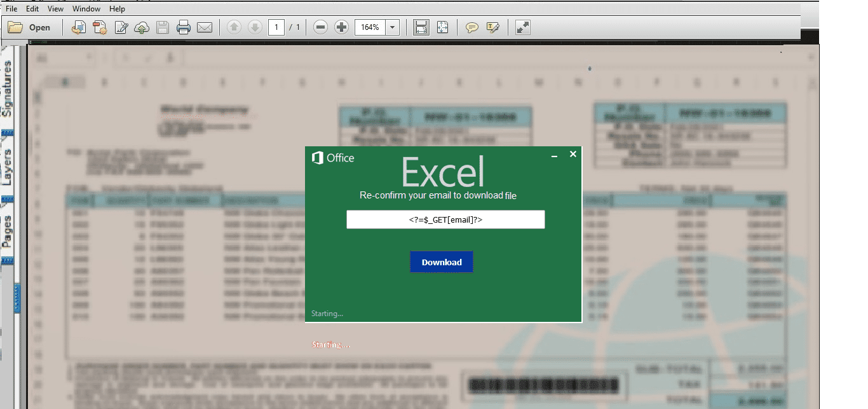Click the Previous Page up arrow

tap(234, 27)
